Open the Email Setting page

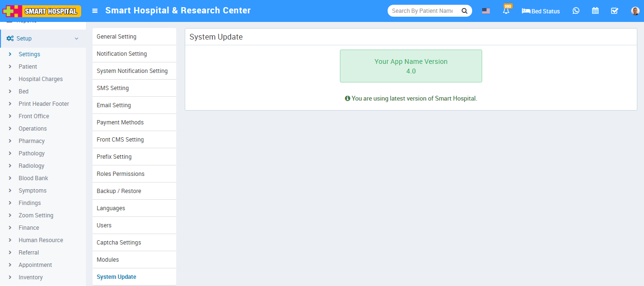click(114, 105)
